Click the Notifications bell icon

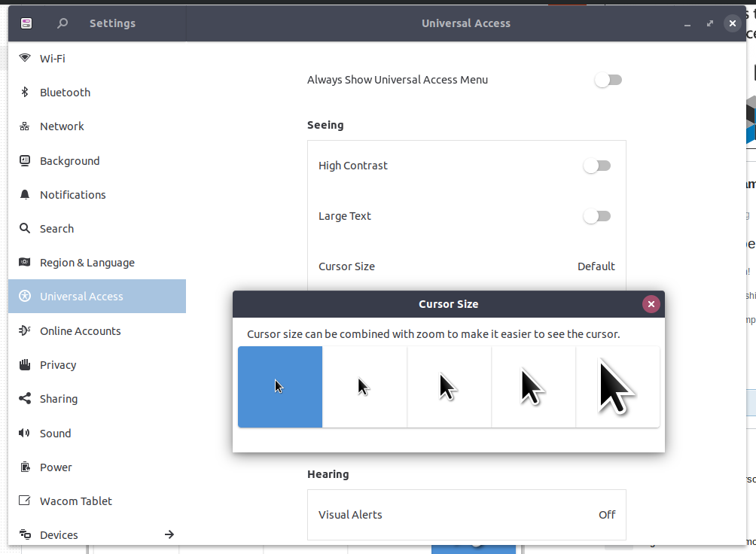click(25, 194)
